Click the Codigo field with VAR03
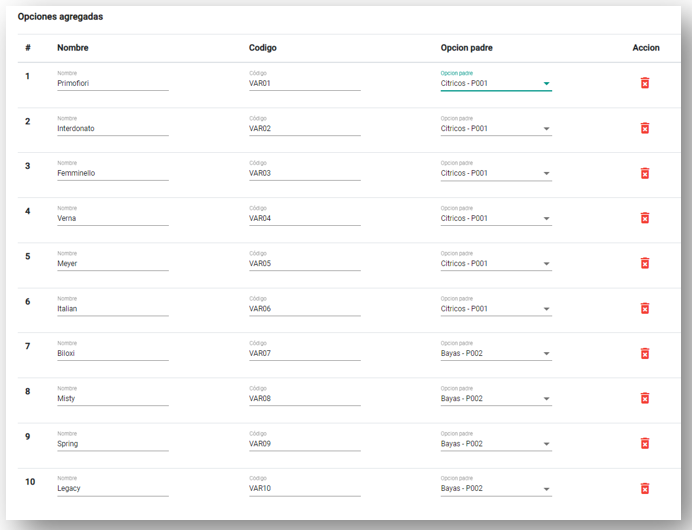The height and width of the screenshot is (530, 692). (x=304, y=174)
